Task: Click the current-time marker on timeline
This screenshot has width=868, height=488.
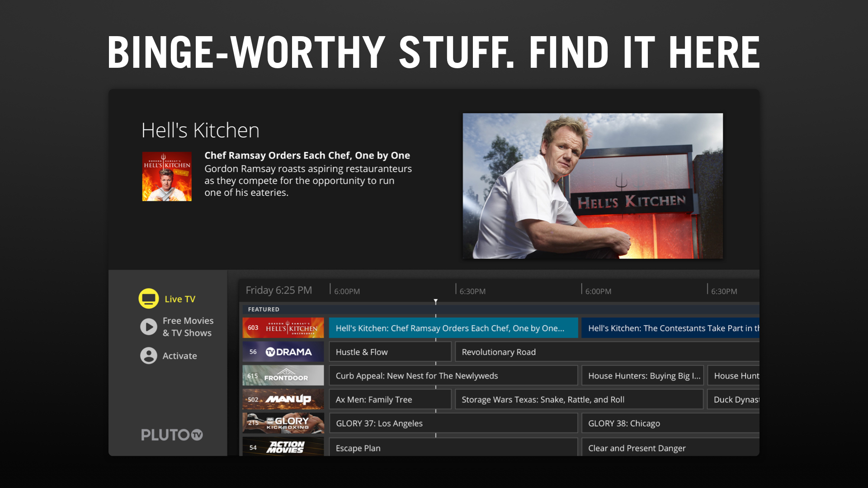Action: pyautogui.click(x=436, y=301)
